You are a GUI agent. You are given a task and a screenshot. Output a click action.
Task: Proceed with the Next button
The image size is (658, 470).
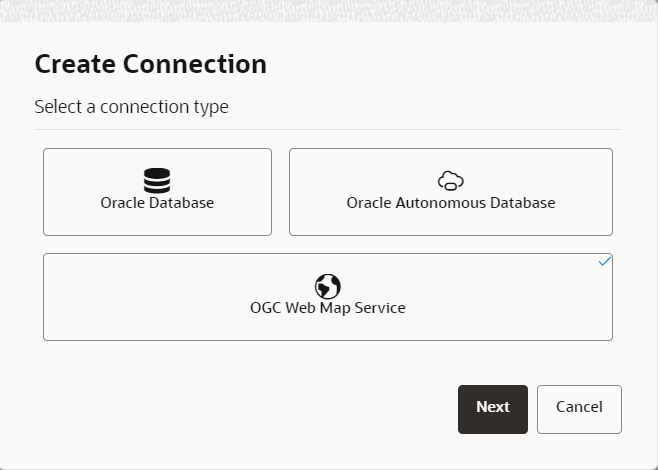point(493,409)
